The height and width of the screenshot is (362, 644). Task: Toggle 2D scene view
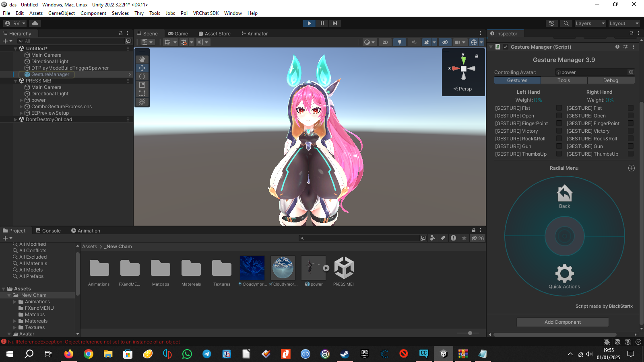coord(385,42)
